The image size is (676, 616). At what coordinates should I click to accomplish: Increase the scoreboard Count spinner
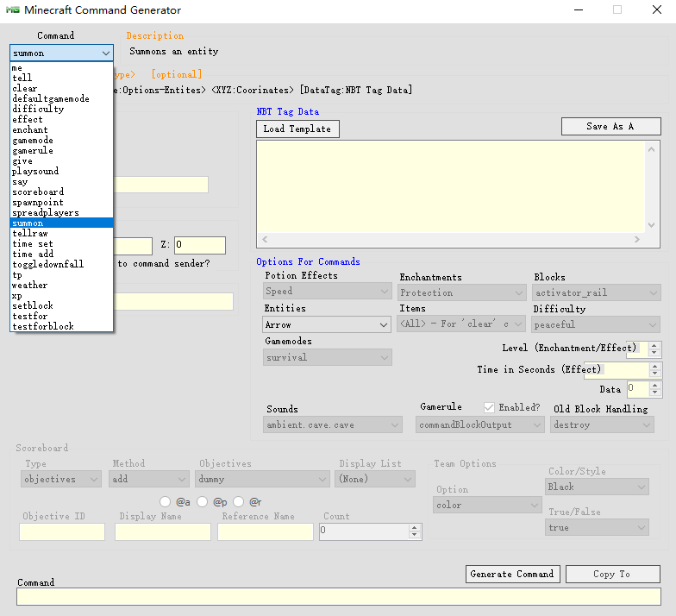(x=414, y=528)
